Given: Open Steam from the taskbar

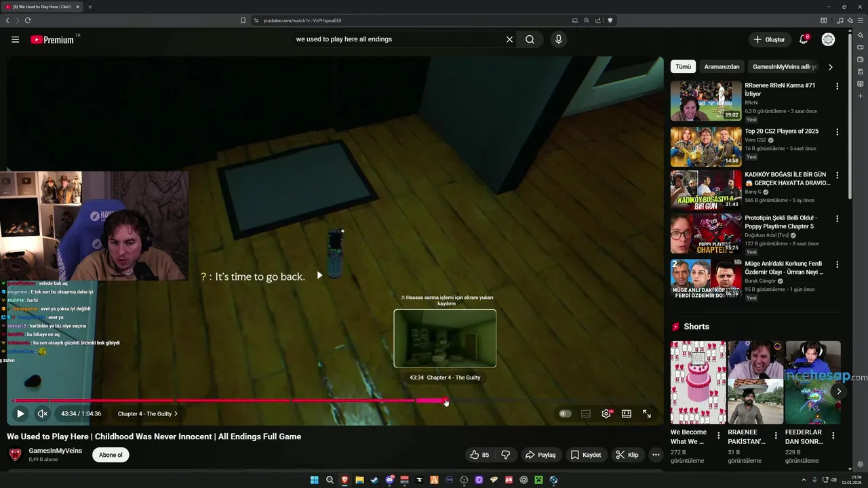Looking at the screenshot, I should (374, 480).
